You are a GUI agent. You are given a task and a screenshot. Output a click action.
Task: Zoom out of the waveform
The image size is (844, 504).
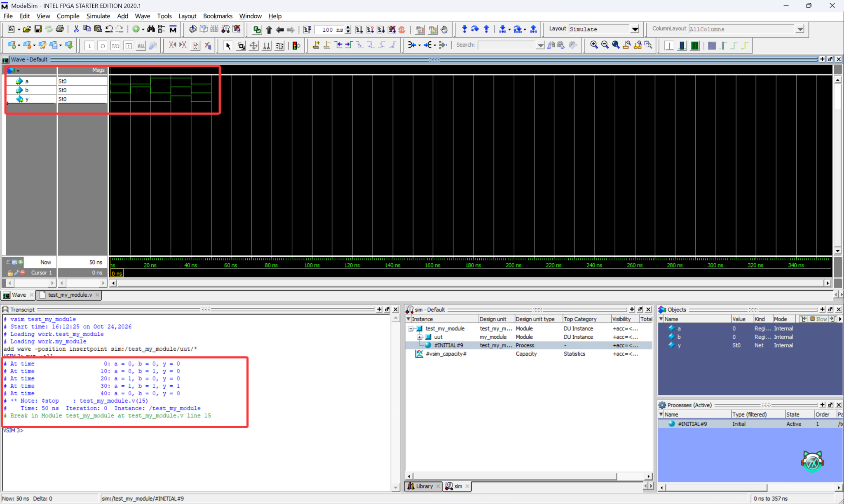click(605, 45)
